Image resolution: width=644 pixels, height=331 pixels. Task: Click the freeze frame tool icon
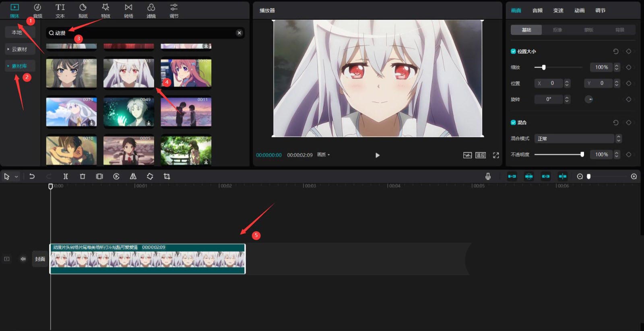point(99,176)
